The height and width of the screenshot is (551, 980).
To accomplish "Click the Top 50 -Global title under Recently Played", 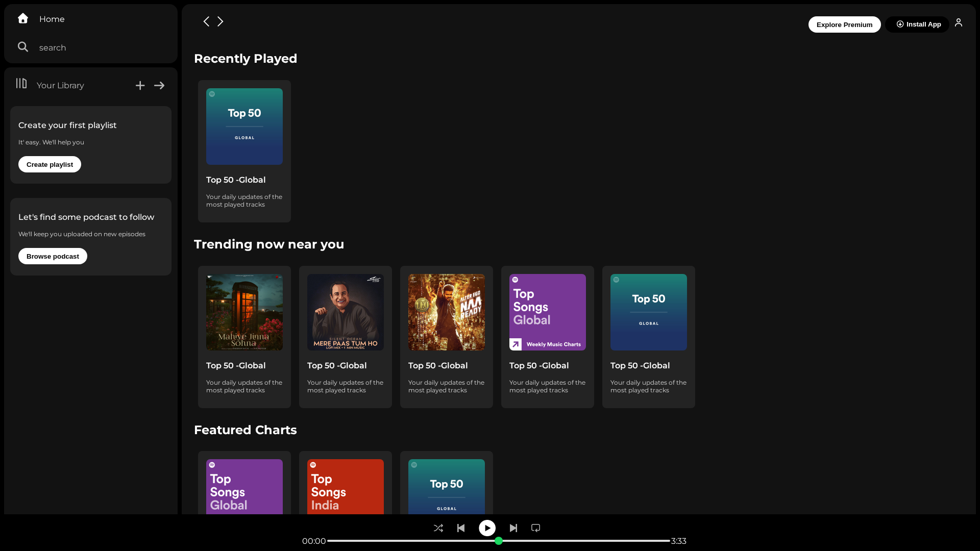I will [x=236, y=180].
